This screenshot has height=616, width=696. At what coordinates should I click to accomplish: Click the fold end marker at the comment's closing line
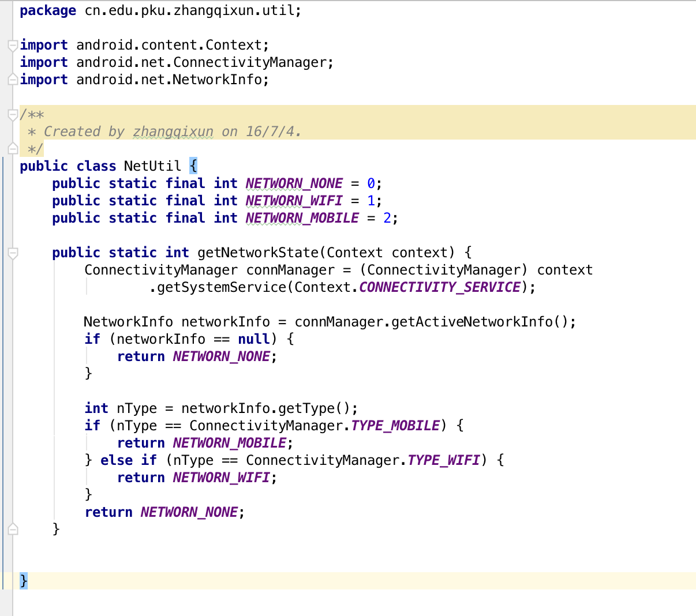(13, 149)
